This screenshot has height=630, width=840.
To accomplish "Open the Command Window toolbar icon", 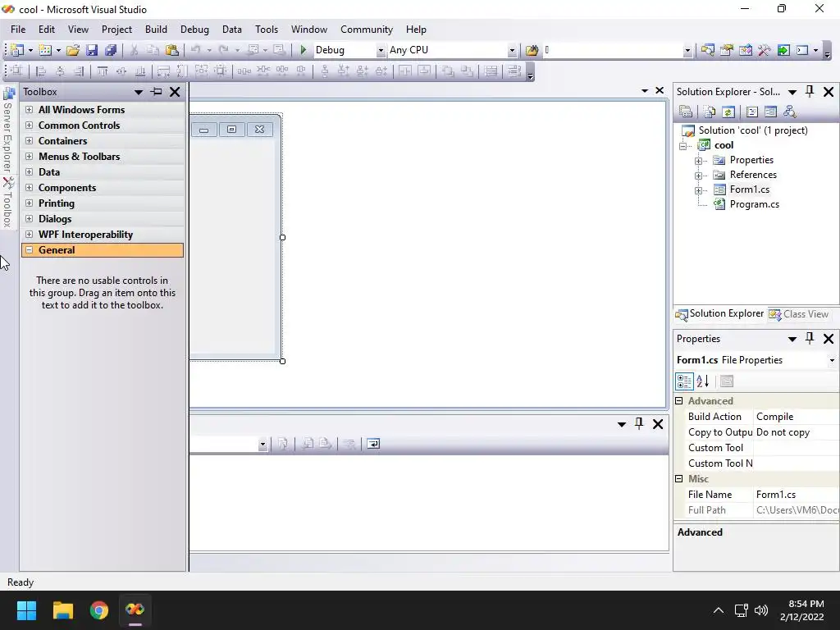I will pos(802,50).
